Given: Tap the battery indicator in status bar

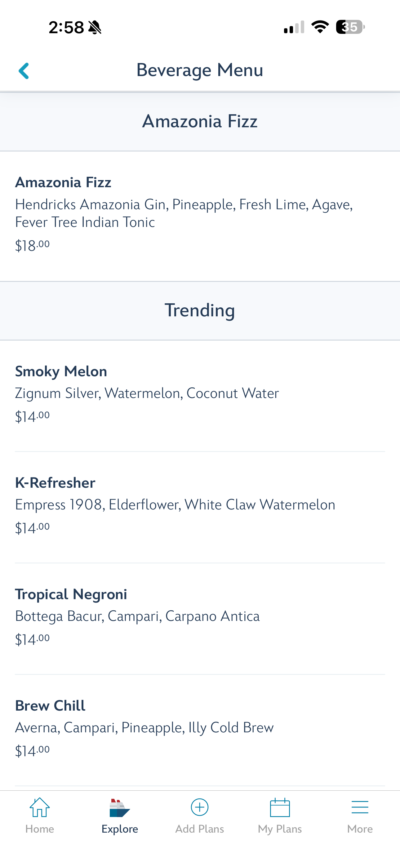Looking at the screenshot, I should [x=350, y=27].
